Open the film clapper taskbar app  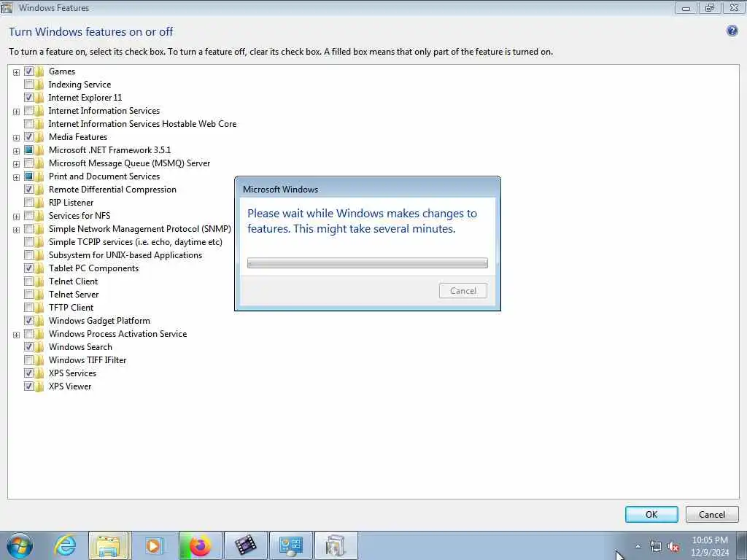[245, 545]
